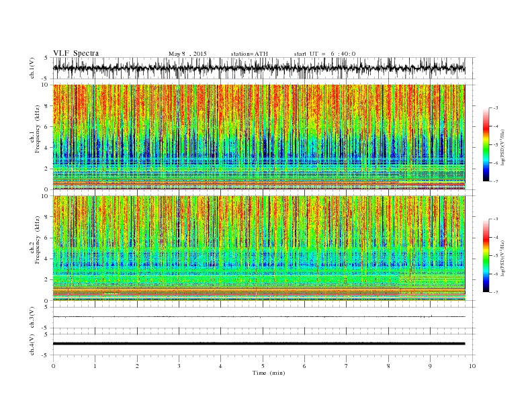Click the "3" tick on the time axis

click(179, 366)
